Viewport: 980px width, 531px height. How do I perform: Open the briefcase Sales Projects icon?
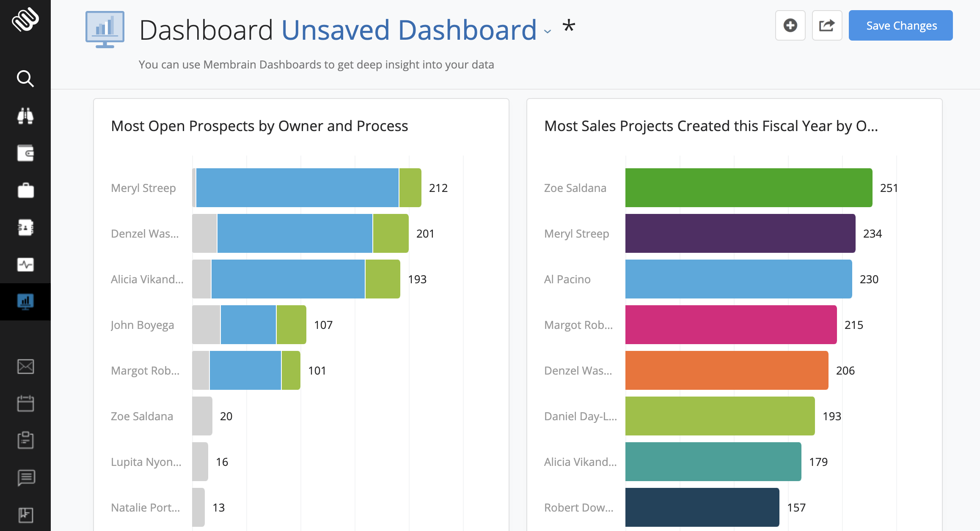[x=25, y=190]
